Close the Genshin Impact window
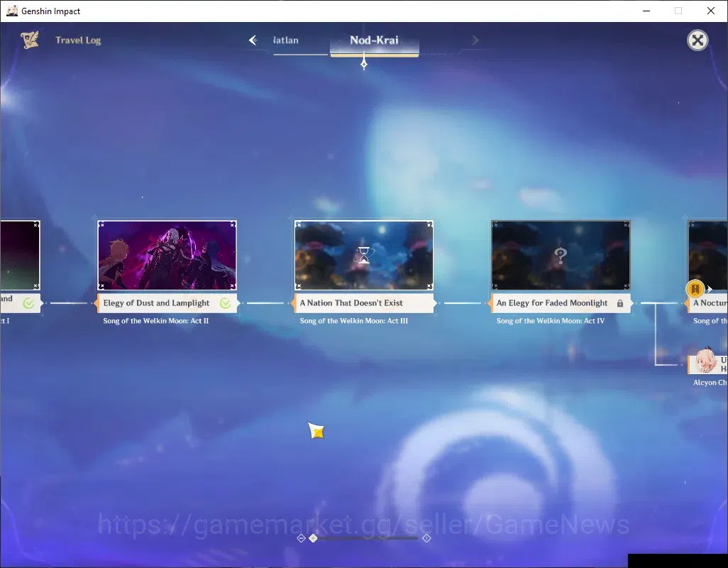 click(711, 11)
